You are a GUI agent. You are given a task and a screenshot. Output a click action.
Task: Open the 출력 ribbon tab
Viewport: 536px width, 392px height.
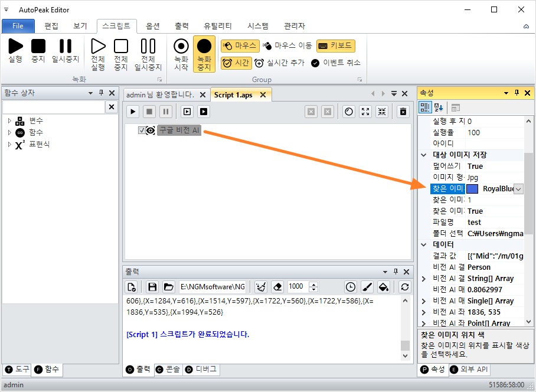[x=182, y=26]
